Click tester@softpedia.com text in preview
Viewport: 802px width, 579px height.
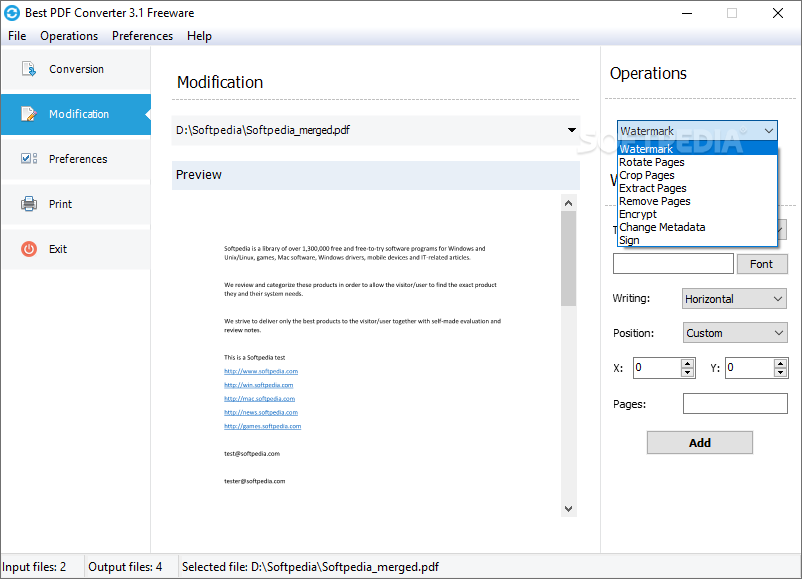tap(254, 481)
